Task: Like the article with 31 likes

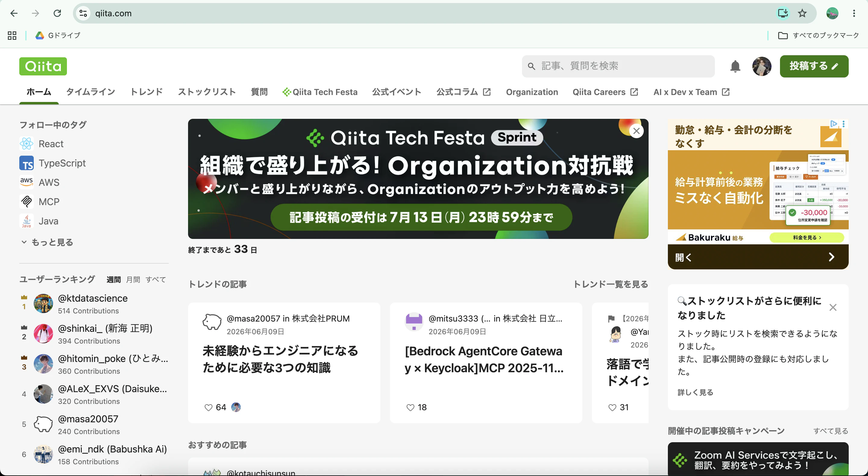Action: tap(612, 408)
